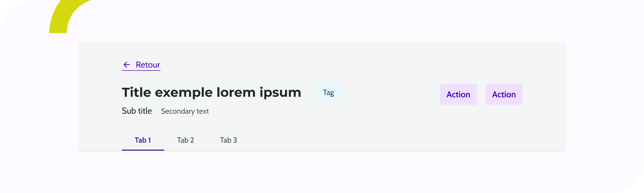The width and height of the screenshot is (644, 193).
Task: Open Tab 3
Action: point(228,140)
